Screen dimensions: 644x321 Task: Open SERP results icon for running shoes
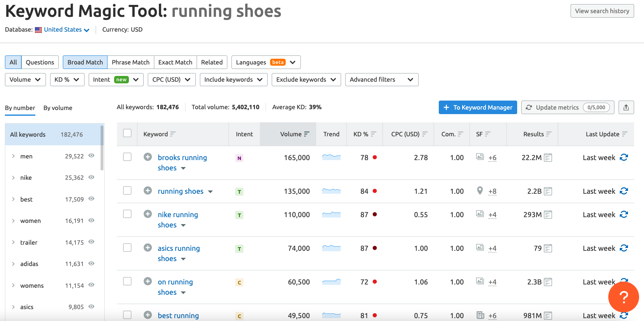(x=548, y=191)
